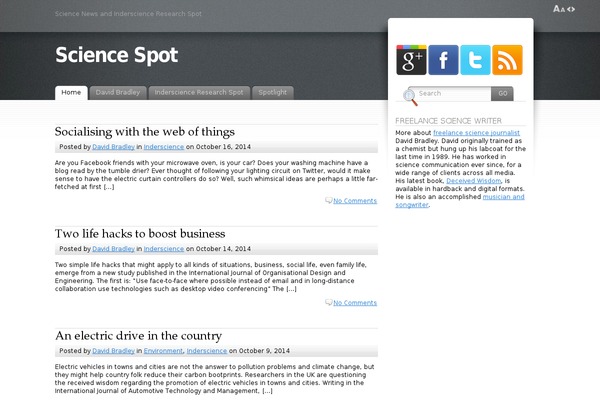Open the Inderscience Research Spot tab
The width and height of the screenshot is (600, 400).
[x=197, y=92]
